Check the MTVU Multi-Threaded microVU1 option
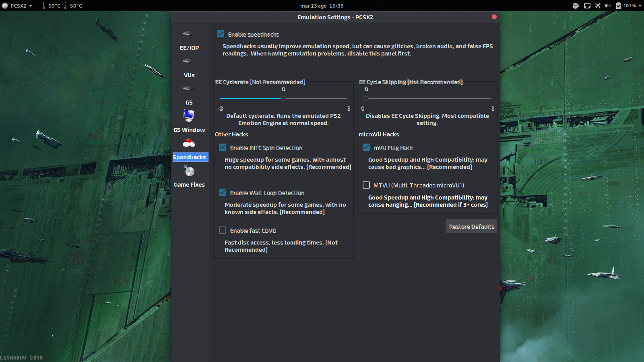Image resolution: width=644 pixels, height=362 pixels. (x=366, y=185)
